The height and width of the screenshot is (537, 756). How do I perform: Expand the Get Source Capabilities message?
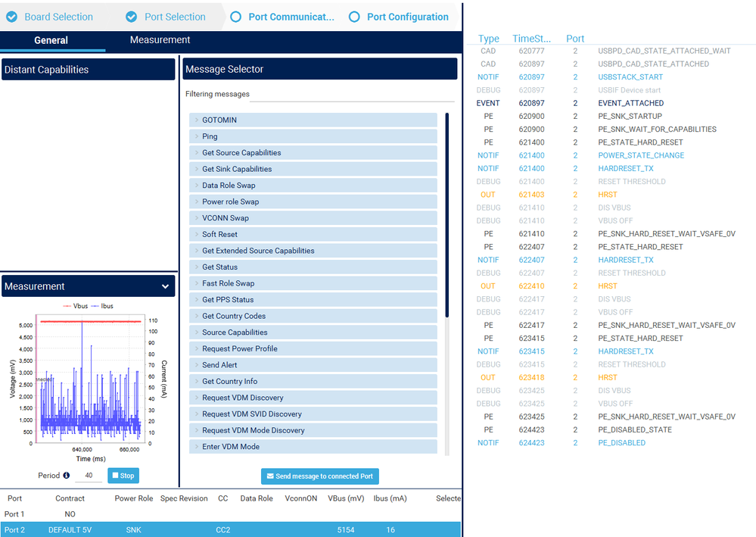(x=313, y=152)
